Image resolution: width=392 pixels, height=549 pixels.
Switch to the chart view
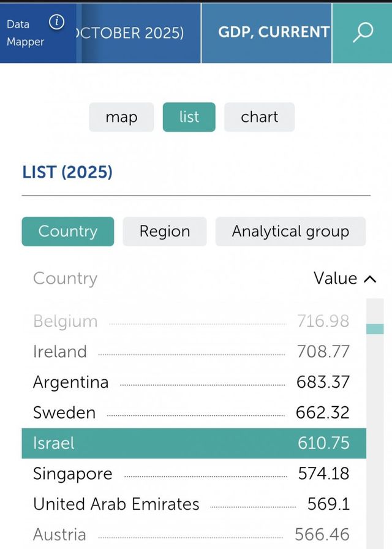point(259,117)
